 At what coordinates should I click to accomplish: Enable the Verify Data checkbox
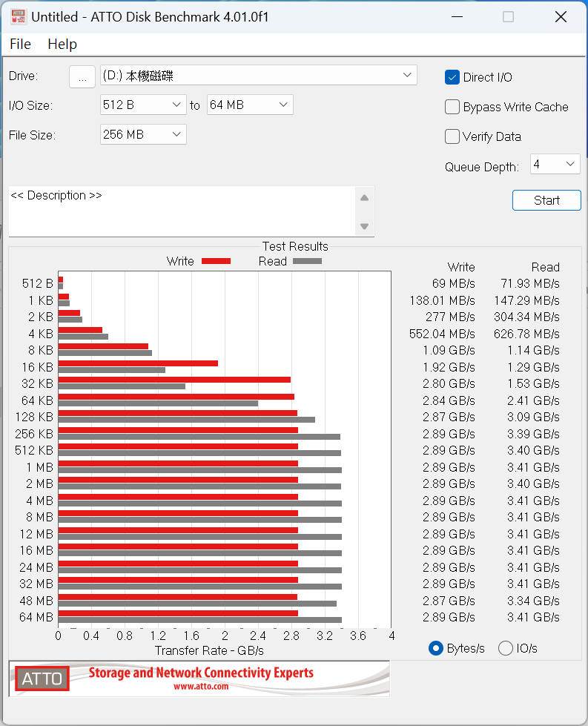[x=452, y=136]
